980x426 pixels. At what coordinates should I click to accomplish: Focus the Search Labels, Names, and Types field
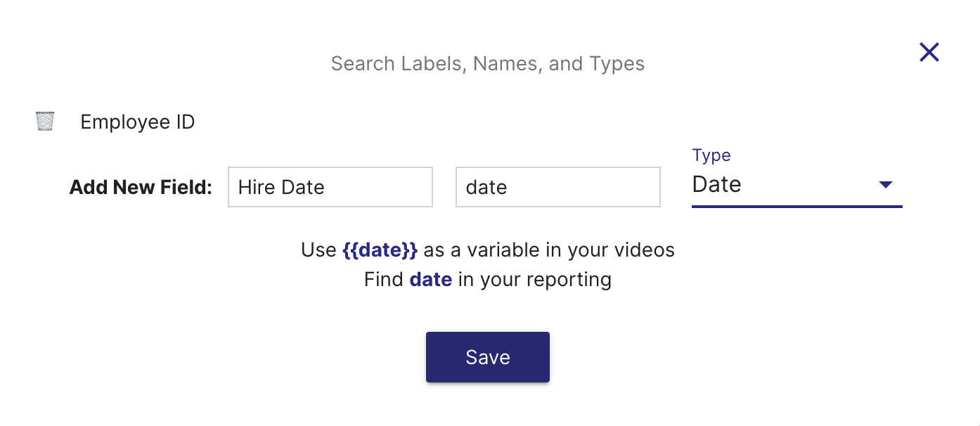tap(487, 64)
